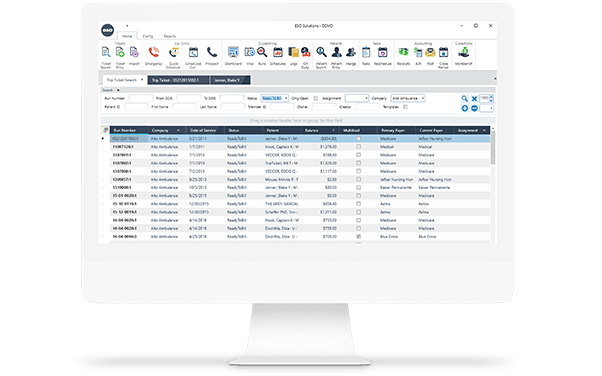Check Multiload for THE GREY, GANDAL row
Screen dimensions: 602x376
pyautogui.click(x=358, y=204)
